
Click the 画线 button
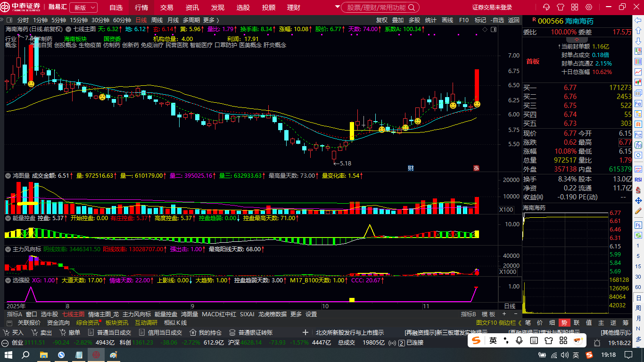pyautogui.click(x=447, y=20)
